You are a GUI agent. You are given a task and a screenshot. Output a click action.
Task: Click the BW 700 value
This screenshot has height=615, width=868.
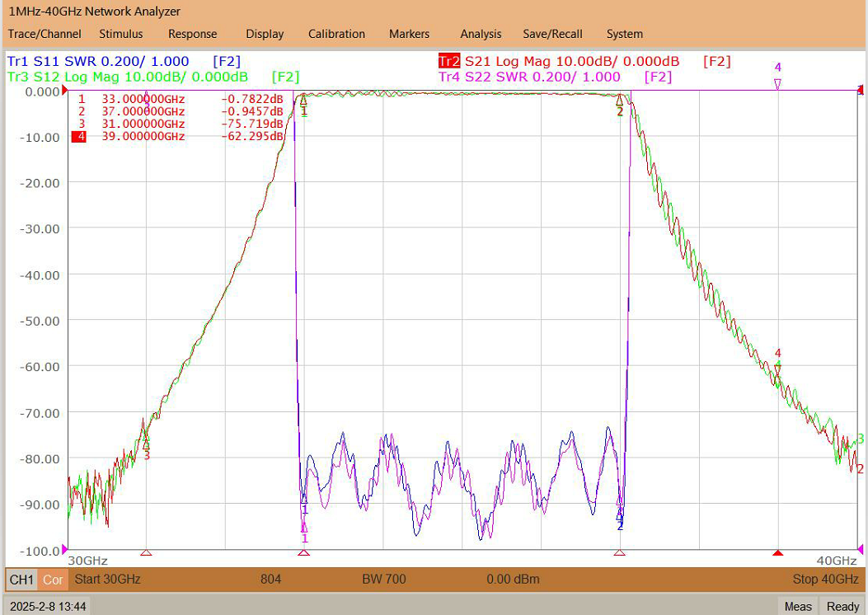point(383,580)
